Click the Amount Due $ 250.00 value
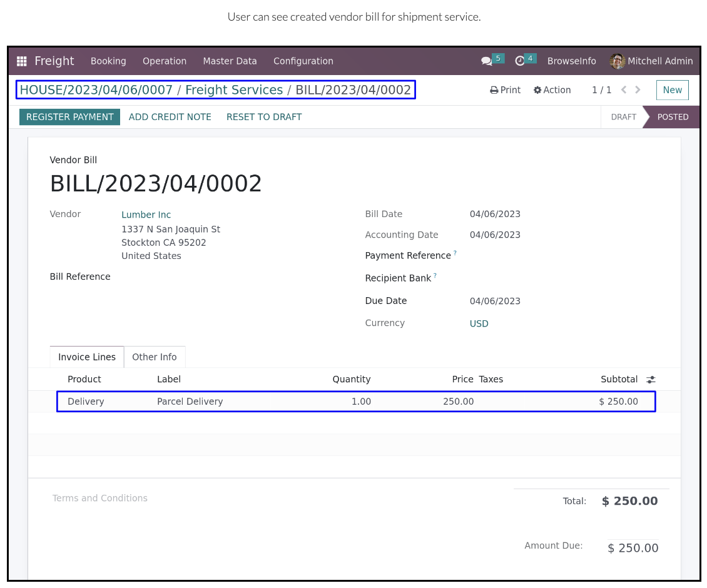707x588 pixels. click(x=633, y=549)
